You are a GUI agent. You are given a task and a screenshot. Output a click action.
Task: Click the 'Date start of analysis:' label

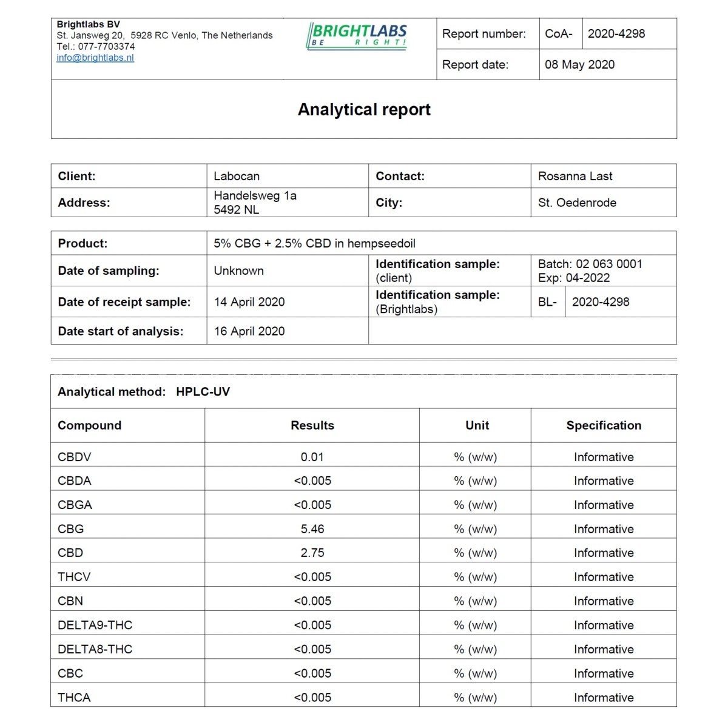pyautogui.click(x=121, y=331)
